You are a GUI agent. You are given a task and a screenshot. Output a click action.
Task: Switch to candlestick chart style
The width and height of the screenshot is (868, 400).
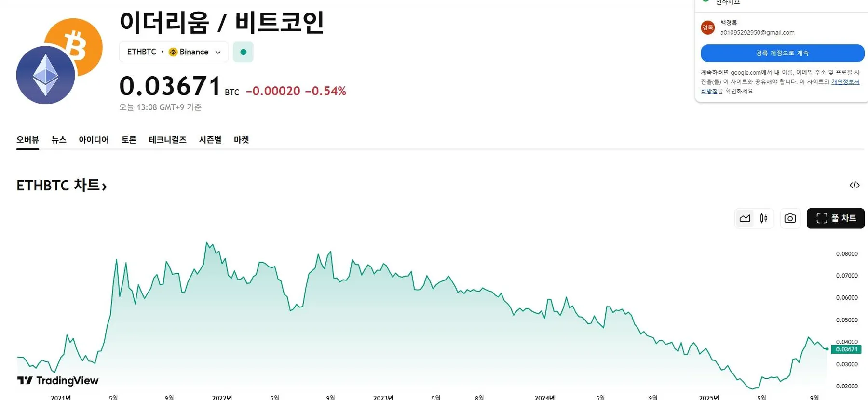[x=764, y=218]
